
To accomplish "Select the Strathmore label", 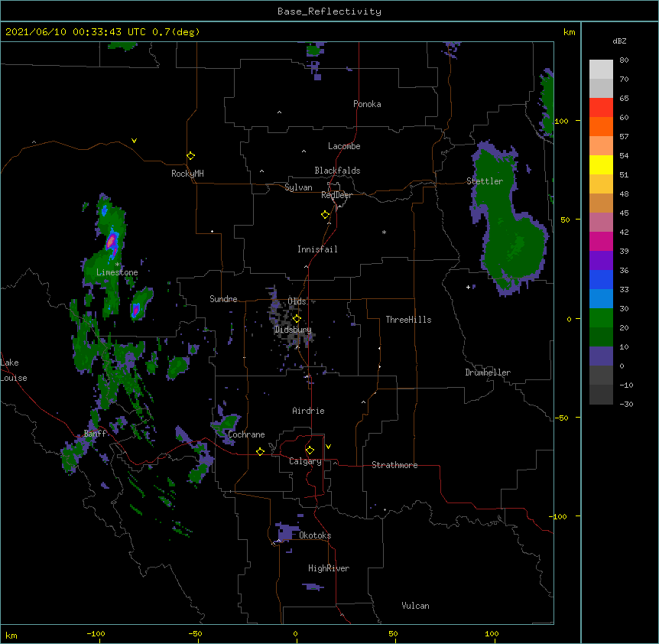I will 394,465.
